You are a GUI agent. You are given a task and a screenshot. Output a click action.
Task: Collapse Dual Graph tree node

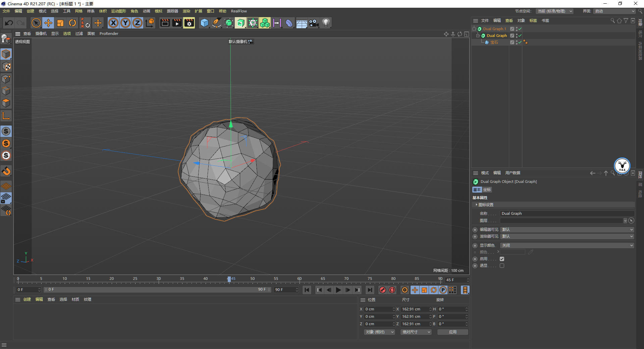478,36
